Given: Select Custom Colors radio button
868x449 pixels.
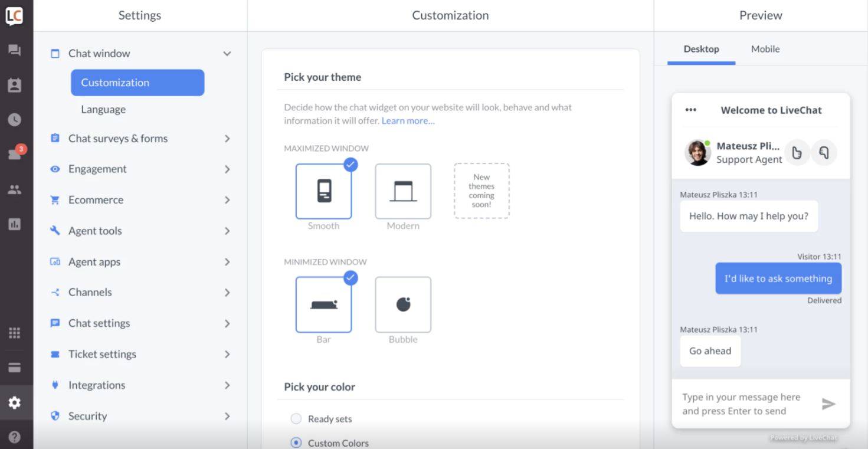Looking at the screenshot, I should click(x=296, y=443).
